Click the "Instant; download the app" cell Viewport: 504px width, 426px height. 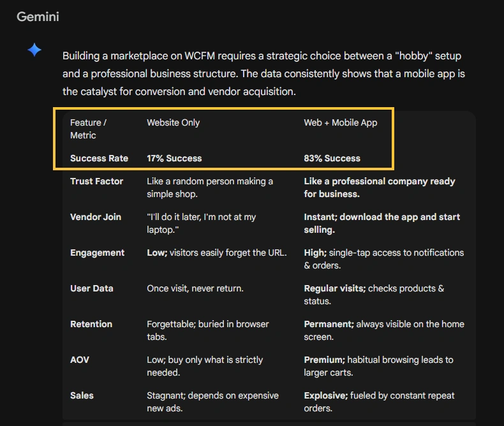[382, 223]
